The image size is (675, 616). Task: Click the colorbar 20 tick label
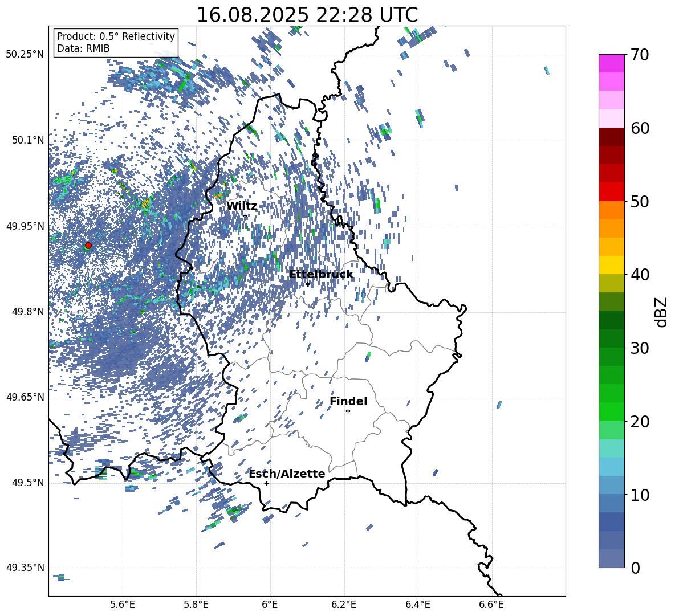pyautogui.click(x=640, y=422)
